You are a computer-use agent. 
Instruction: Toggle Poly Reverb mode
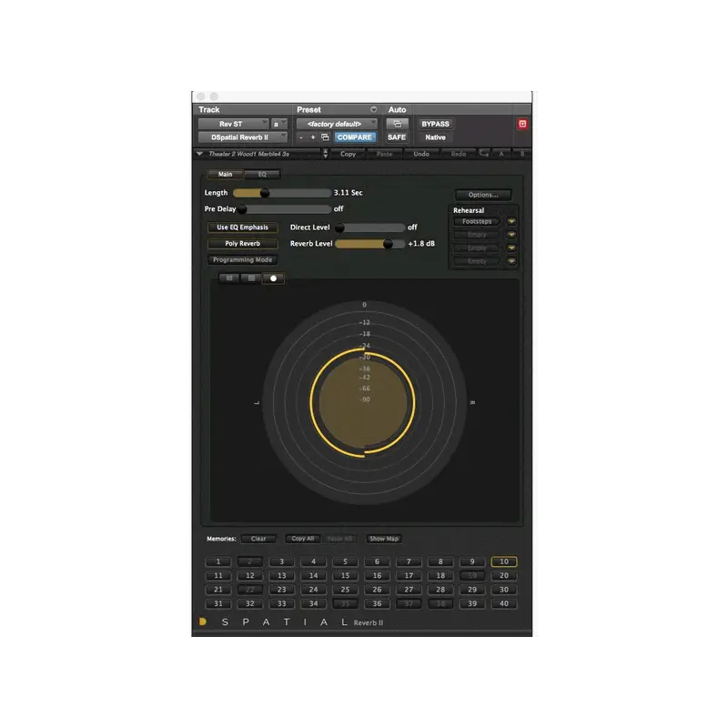[242, 243]
